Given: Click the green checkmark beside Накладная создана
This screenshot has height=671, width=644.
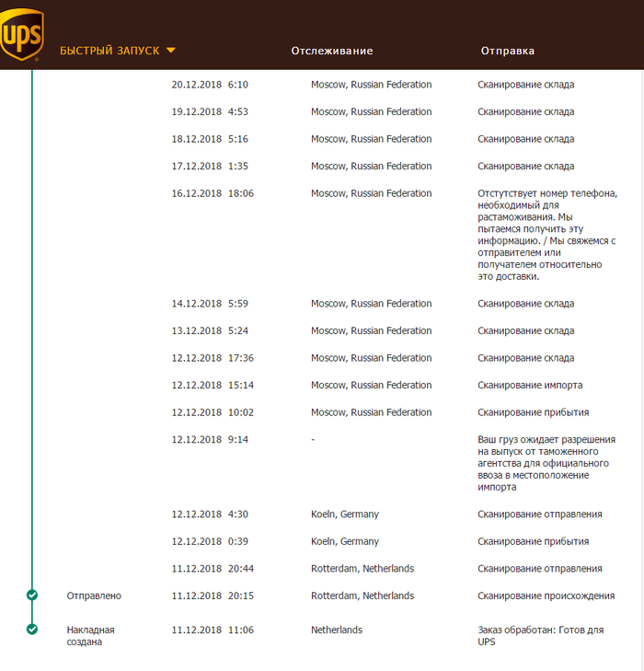Looking at the screenshot, I should tap(32, 630).
